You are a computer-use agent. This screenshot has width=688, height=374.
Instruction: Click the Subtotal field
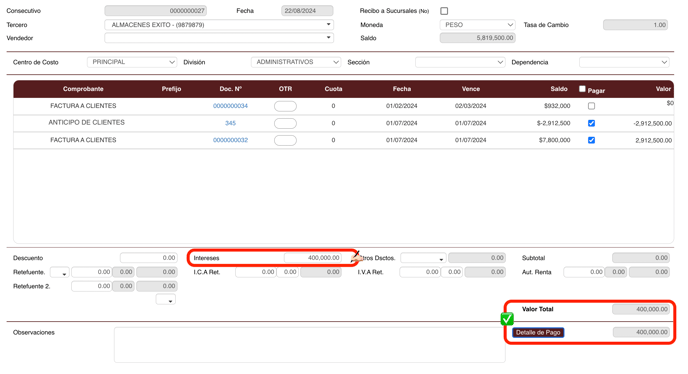tap(641, 258)
